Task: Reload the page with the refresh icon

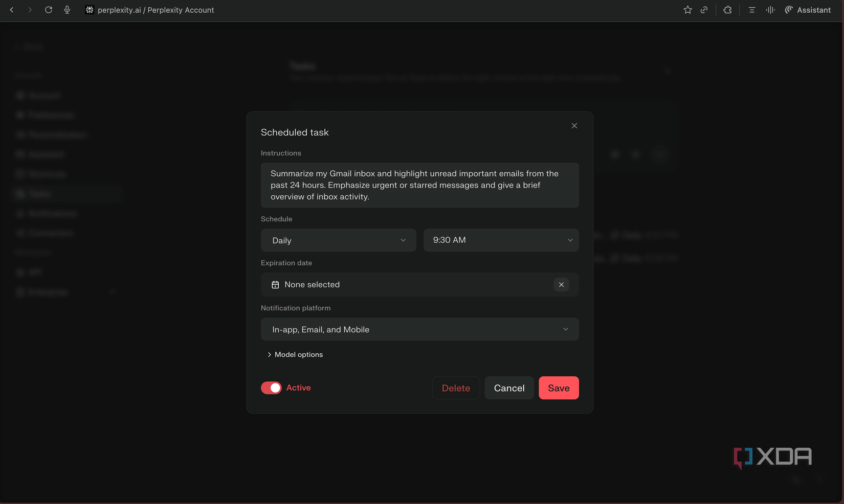Action: (x=49, y=10)
